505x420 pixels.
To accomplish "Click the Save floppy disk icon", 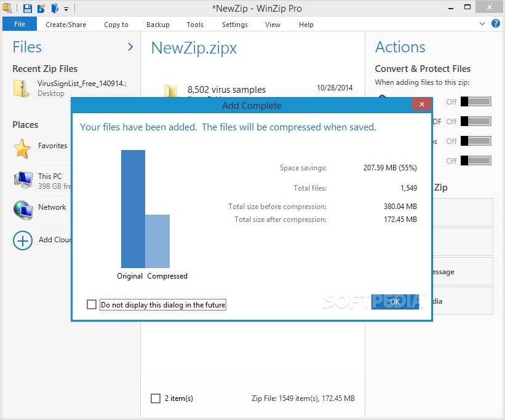I will tap(28, 9).
